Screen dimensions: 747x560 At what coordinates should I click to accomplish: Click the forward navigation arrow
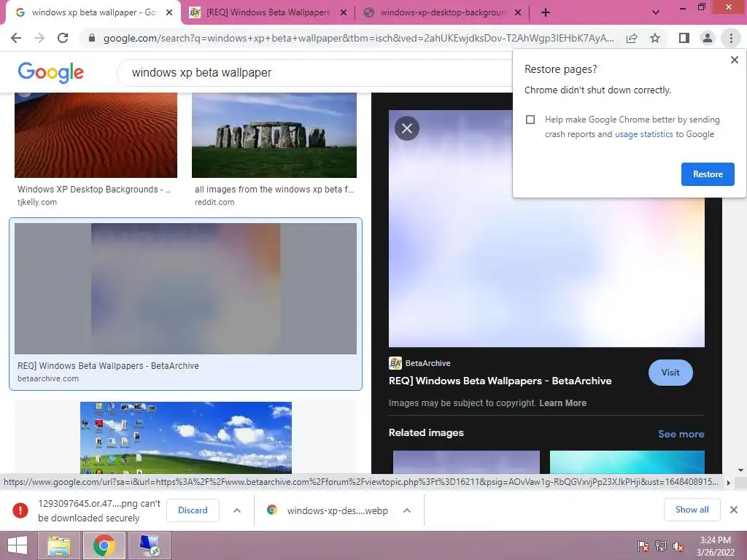(x=39, y=38)
